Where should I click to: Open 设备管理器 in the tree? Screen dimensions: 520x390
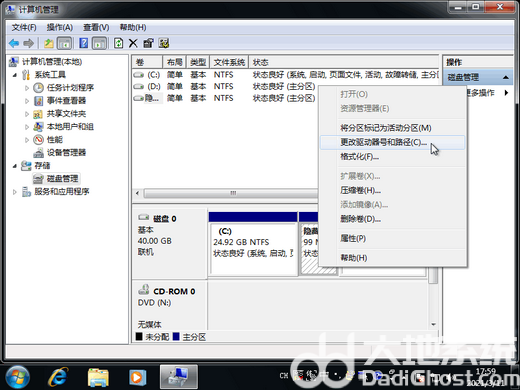tap(66, 153)
